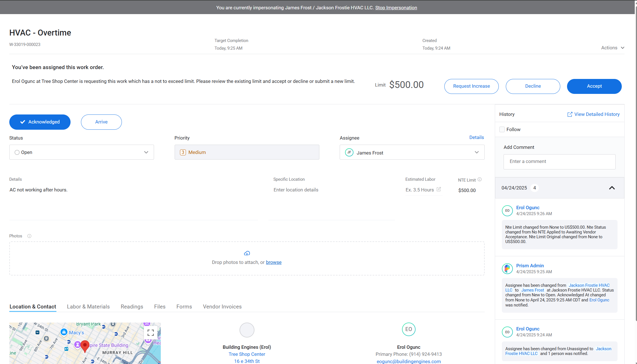
Task: Click the Photos info icon
Action: pos(29,236)
